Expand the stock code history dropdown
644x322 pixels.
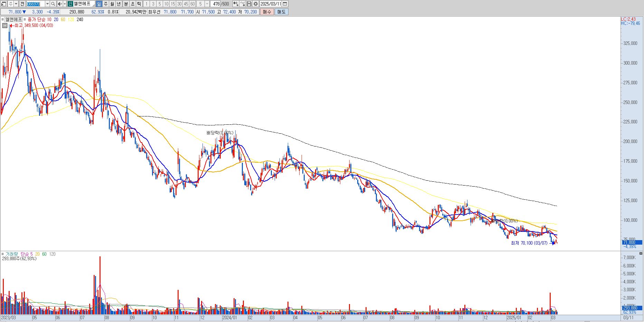click(47, 4)
